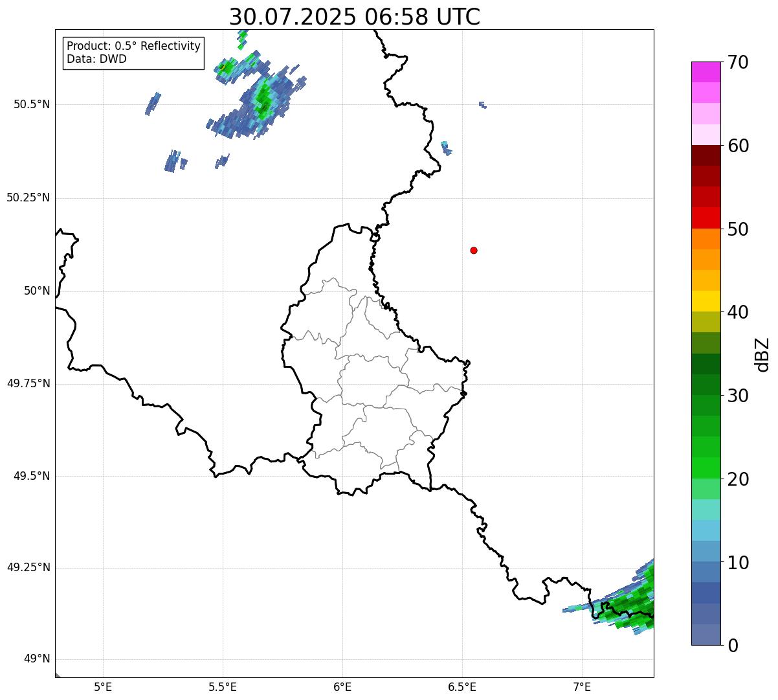778x700 pixels.
Task: Pick the grey-blue swatch at colorbar bottom
Action: click(x=706, y=635)
